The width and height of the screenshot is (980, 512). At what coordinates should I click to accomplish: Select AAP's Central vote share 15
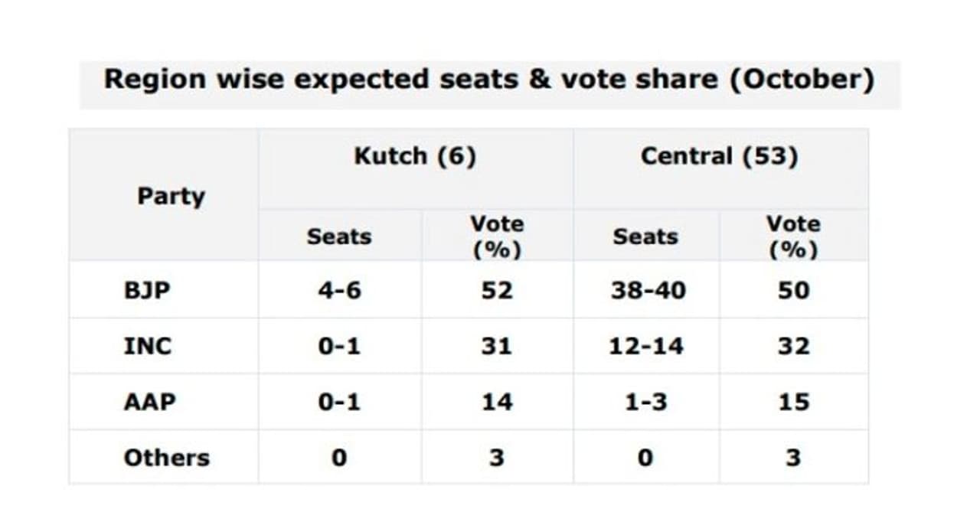[793, 402]
